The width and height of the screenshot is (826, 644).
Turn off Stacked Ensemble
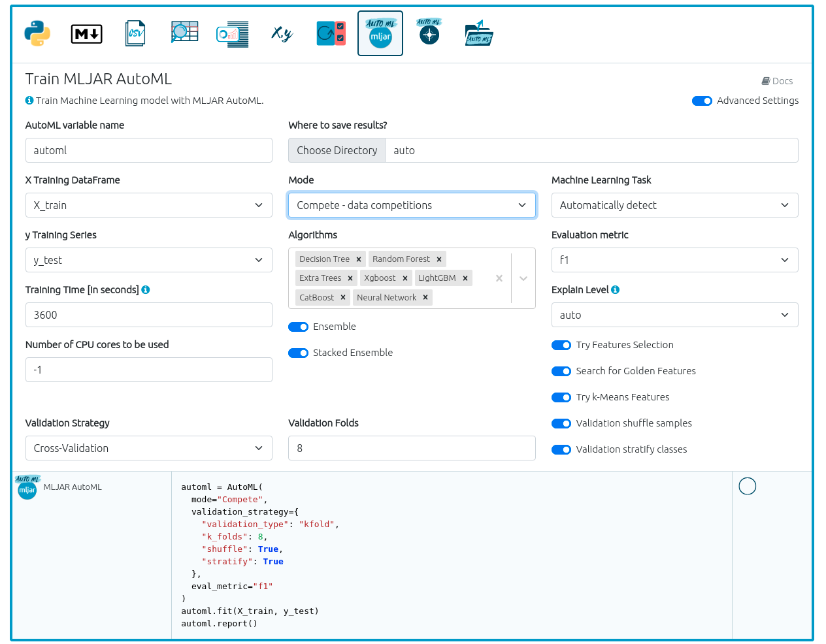click(x=298, y=353)
